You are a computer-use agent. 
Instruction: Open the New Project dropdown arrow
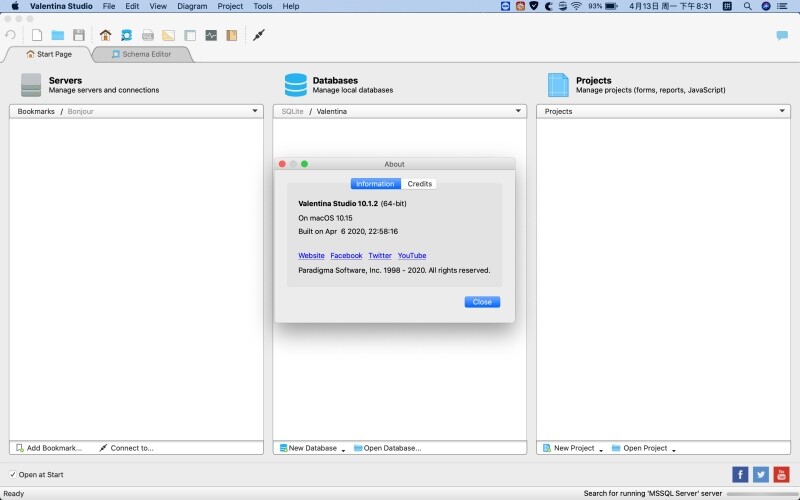[601, 449]
